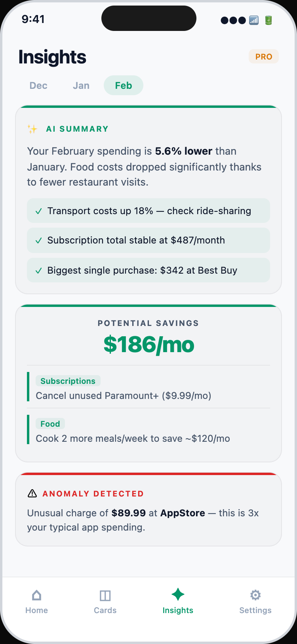The width and height of the screenshot is (297, 644).
Task: Switch to the Jan month tab
Action: tap(81, 86)
